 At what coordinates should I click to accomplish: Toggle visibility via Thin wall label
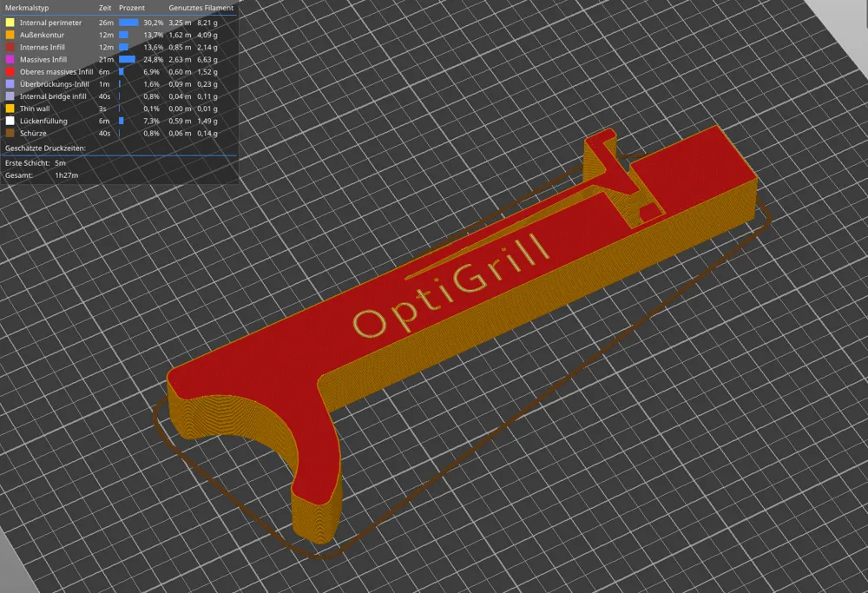coord(35,109)
